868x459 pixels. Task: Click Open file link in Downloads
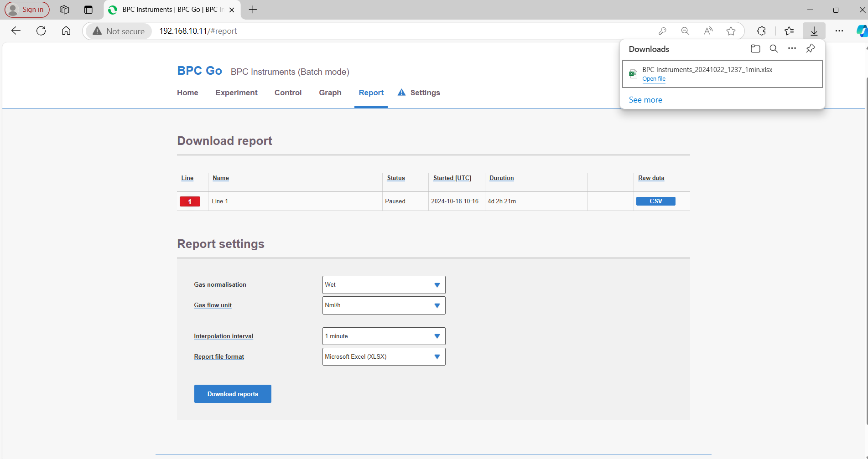(x=654, y=79)
